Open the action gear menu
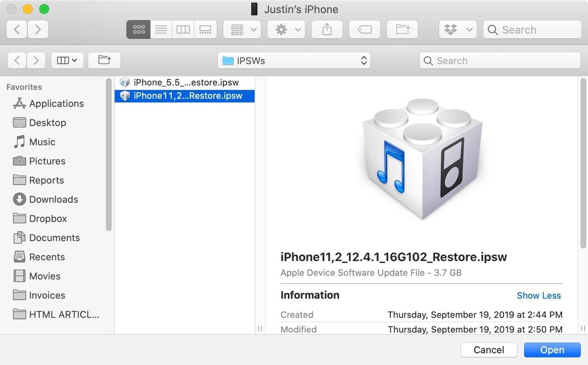The height and width of the screenshot is (365, 588). point(281,29)
